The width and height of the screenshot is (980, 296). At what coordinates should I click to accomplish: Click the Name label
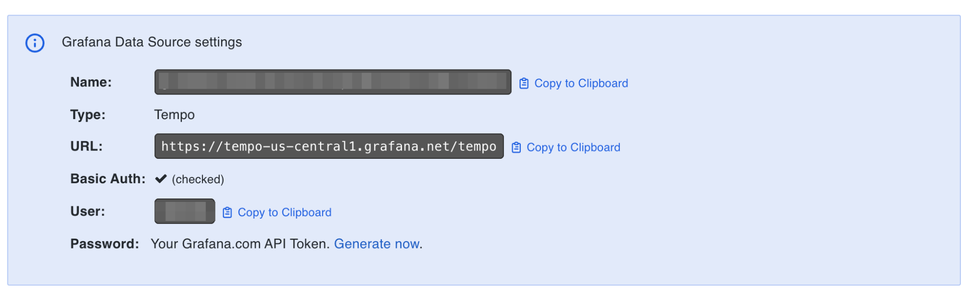point(91,82)
